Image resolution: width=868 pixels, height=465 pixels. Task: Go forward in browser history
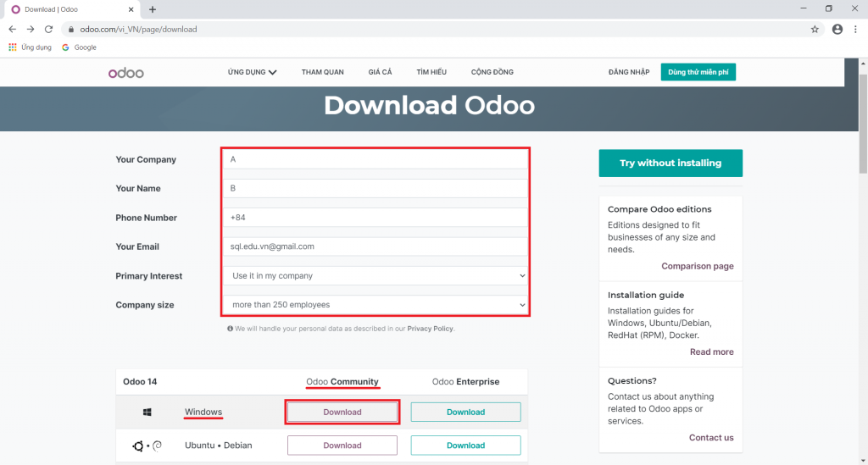point(31,30)
